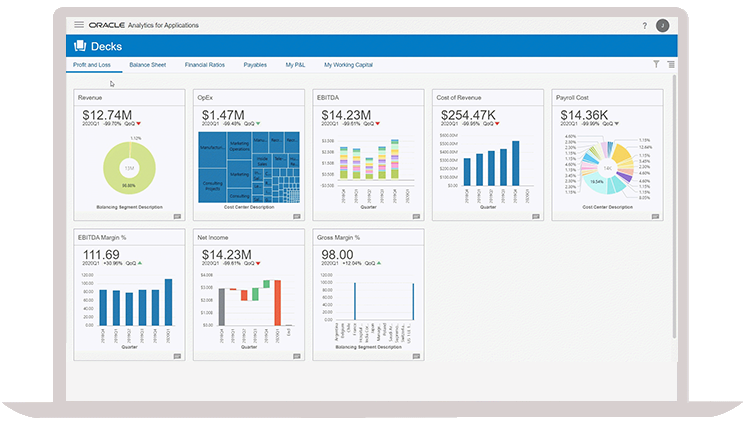
Task: Open comment icon on Revenue card
Action: 177,217
